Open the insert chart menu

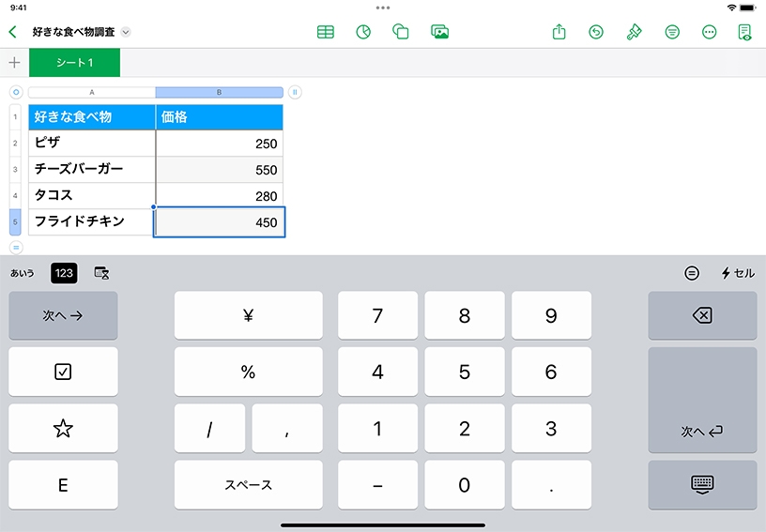(363, 32)
